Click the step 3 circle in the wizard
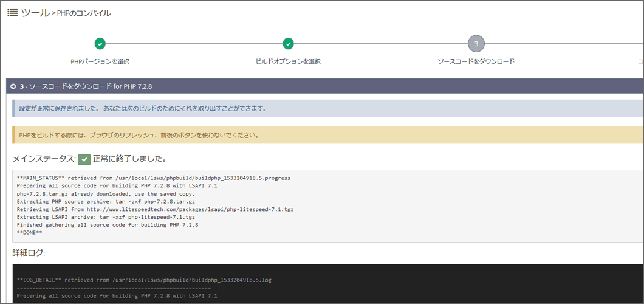Image resolution: width=644 pixels, height=304 pixels. [x=476, y=43]
